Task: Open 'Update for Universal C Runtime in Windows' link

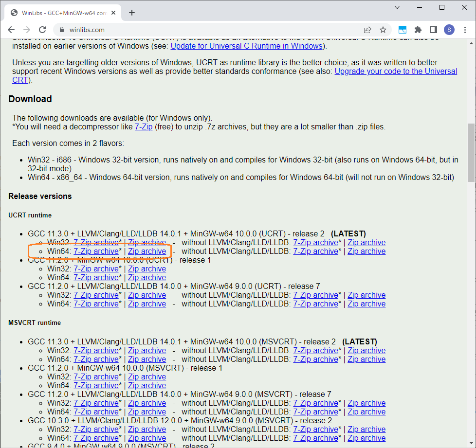Action: click(x=246, y=46)
